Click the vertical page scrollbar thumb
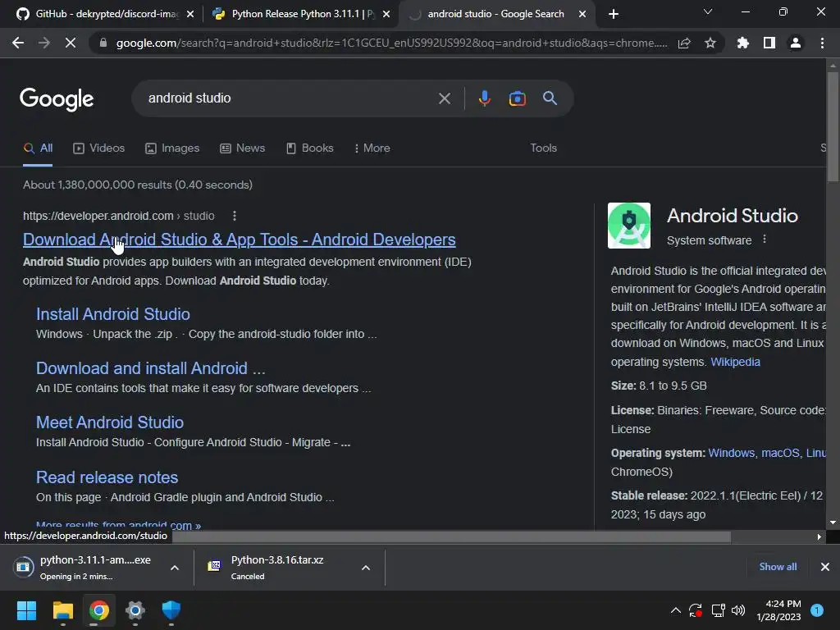840x630 pixels. click(833, 127)
